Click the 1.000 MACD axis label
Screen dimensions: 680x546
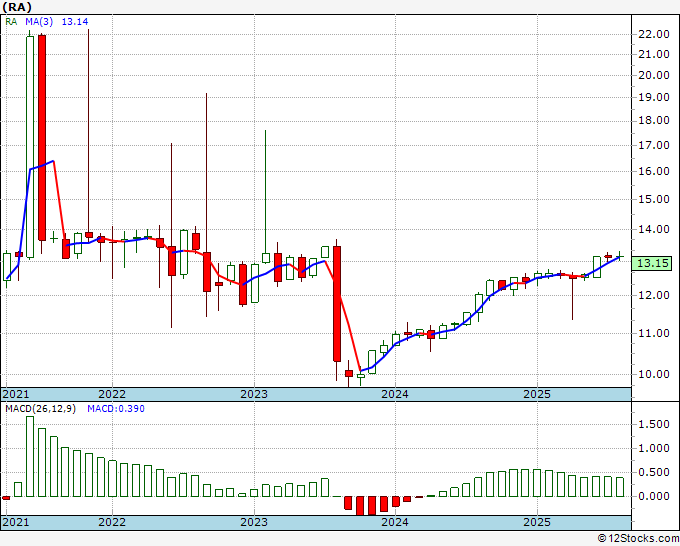coord(654,449)
